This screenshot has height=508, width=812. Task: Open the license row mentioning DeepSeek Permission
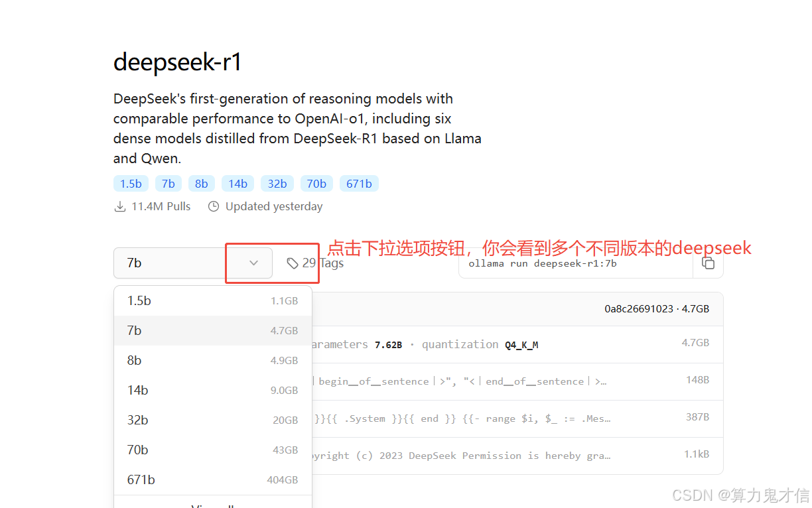[x=517, y=456]
